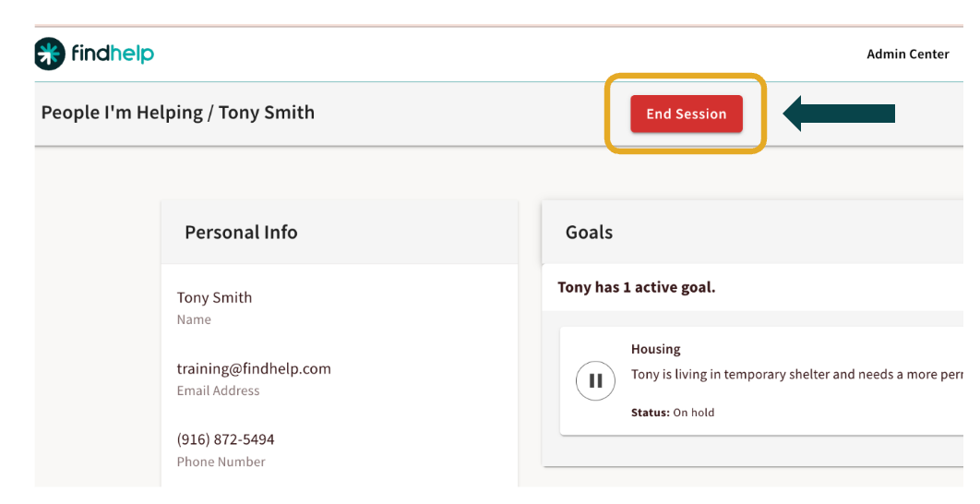Click the Status: On hold label
980x504 pixels.
point(673,413)
